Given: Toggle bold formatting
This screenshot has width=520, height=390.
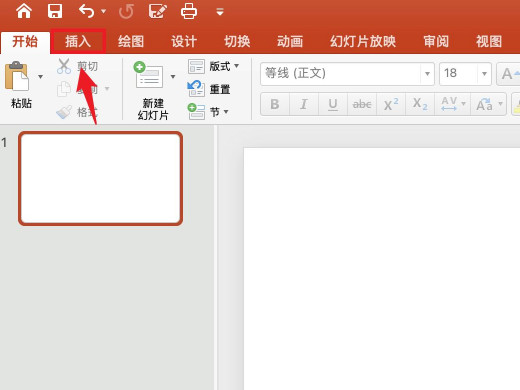Looking at the screenshot, I should (x=275, y=104).
